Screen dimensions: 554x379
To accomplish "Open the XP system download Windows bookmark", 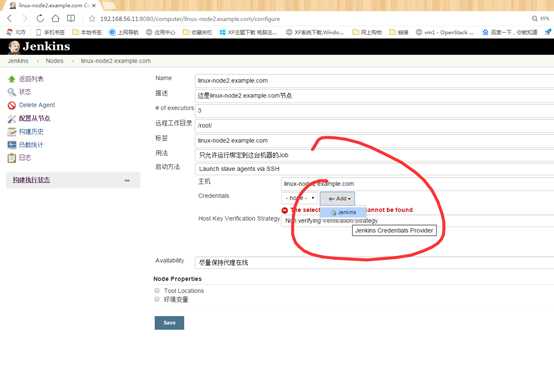I will pyautogui.click(x=315, y=32).
